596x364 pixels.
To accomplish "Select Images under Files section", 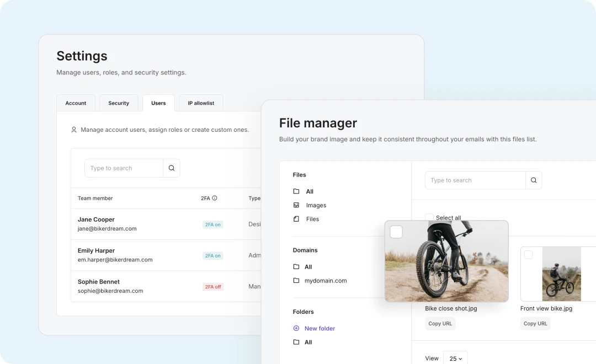I will [x=316, y=205].
